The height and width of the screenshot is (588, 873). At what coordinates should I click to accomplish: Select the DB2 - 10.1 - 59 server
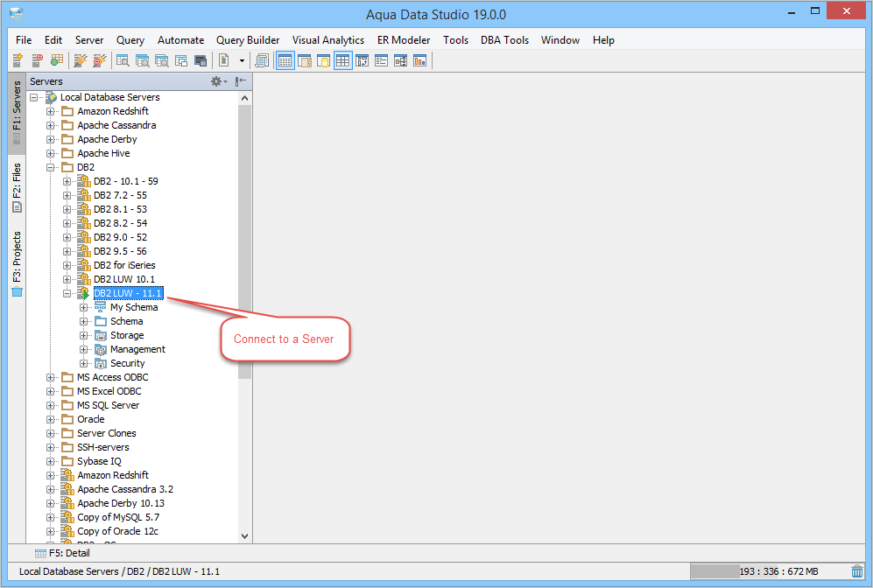(126, 181)
